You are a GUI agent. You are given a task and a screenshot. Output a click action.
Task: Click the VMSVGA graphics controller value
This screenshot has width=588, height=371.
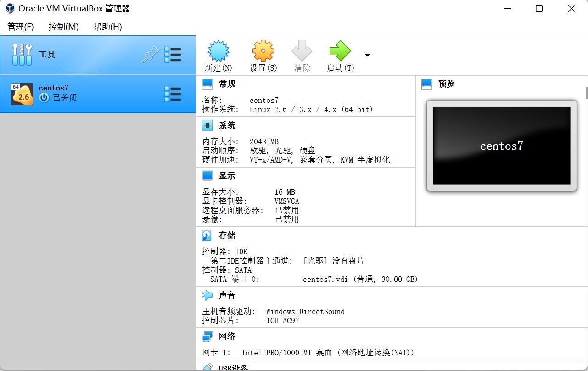tap(287, 201)
